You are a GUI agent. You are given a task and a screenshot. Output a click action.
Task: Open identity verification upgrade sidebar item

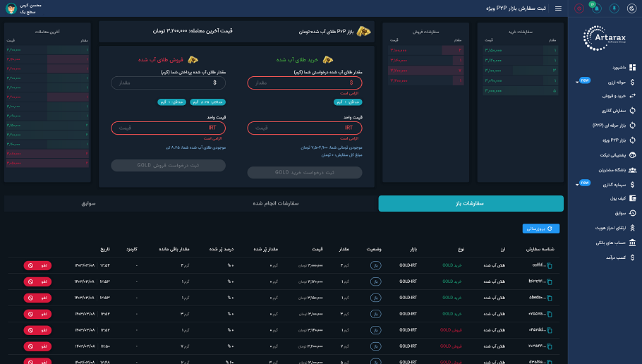(x=615, y=228)
